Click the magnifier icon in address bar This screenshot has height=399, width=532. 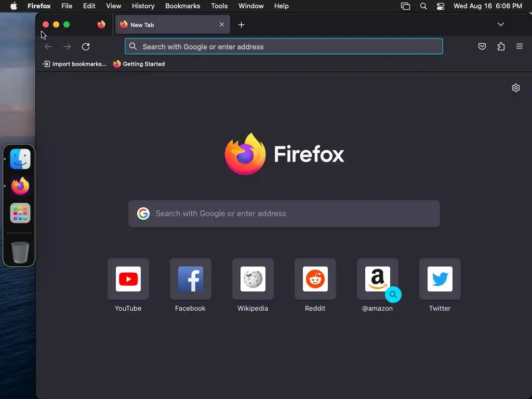133,46
